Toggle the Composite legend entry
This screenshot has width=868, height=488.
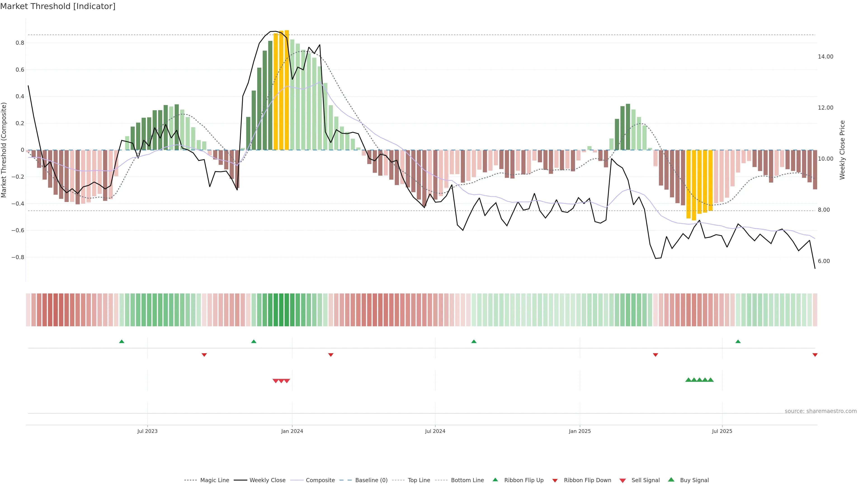click(x=320, y=480)
